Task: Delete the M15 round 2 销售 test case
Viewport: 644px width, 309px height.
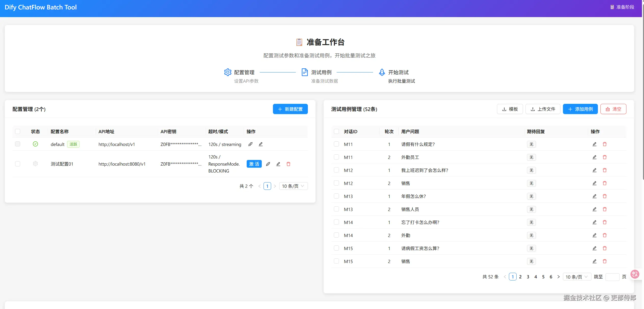Action: click(x=604, y=261)
